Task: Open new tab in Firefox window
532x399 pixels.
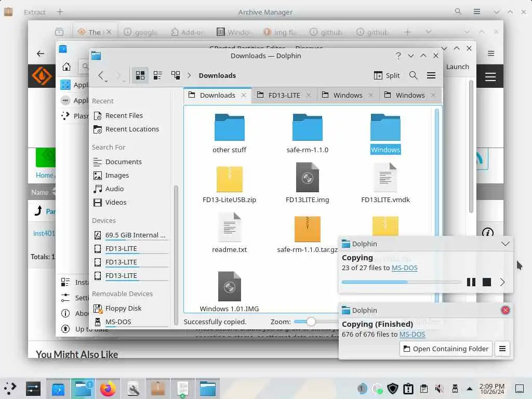Action: (x=407, y=32)
